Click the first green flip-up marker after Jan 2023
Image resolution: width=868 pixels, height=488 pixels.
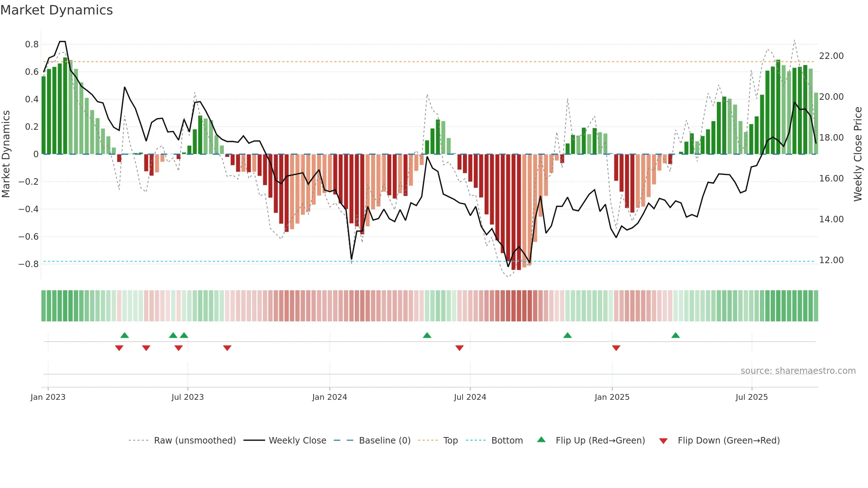point(124,335)
